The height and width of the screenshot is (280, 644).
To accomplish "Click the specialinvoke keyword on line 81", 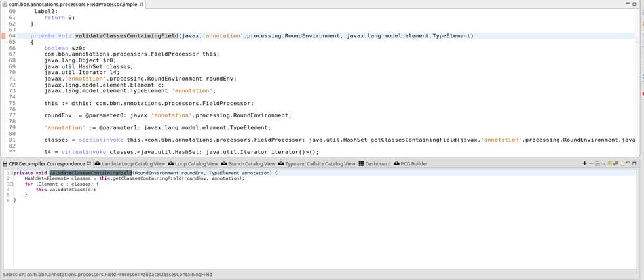I will [x=101, y=140].
